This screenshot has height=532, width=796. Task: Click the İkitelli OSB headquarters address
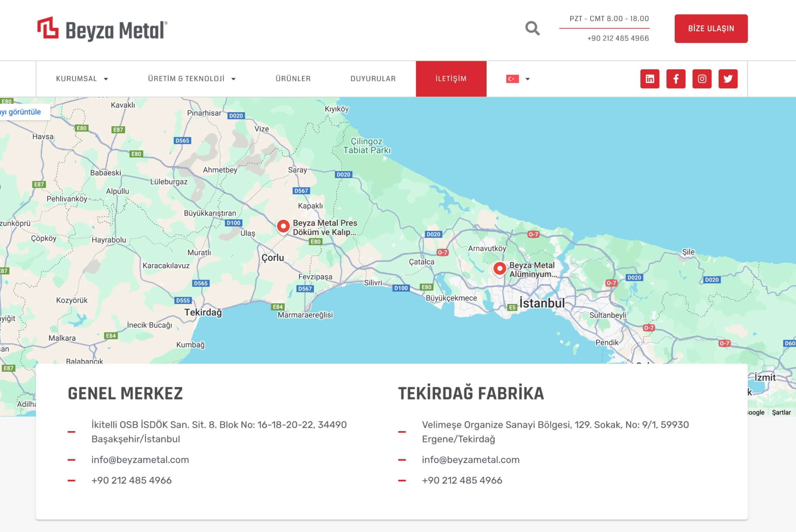click(219, 432)
